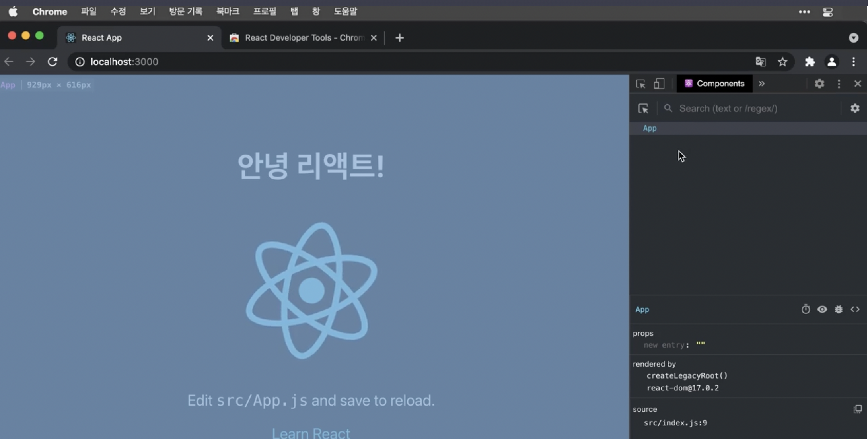Viewport: 868px width, 439px height.
Task: Toggle device toolbar emulation icon
Action: click(x=659, y=84)
